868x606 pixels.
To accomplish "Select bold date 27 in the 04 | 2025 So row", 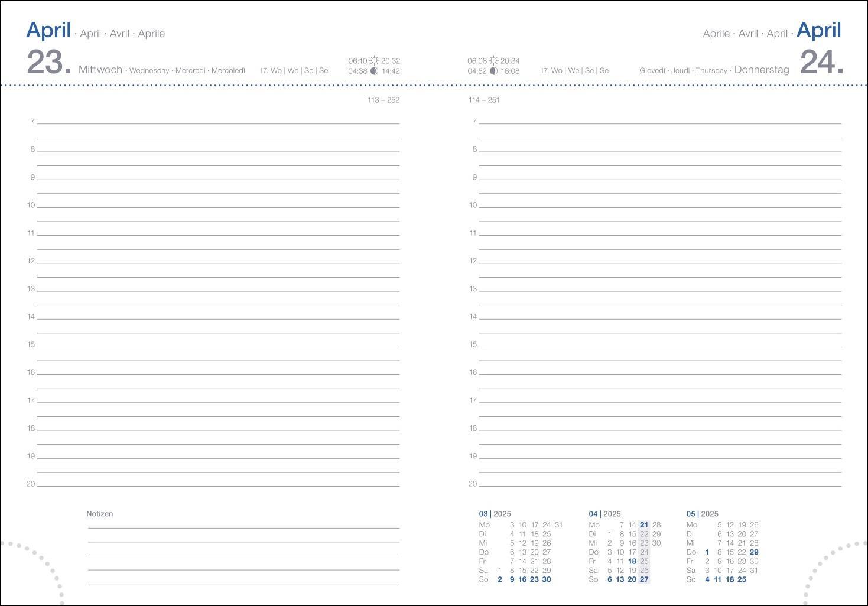I will tap(644, 579).
